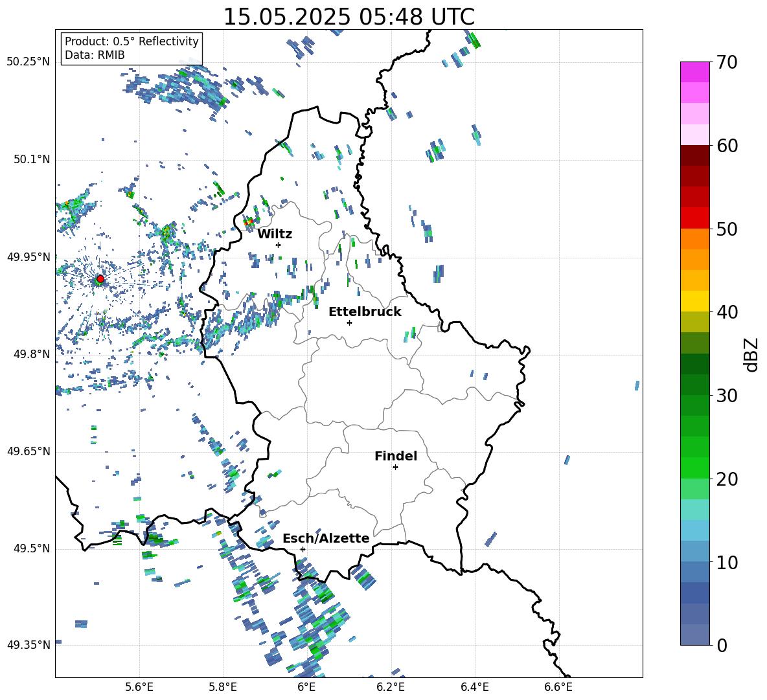Click the 6.2°E longitude label
The image size is (767, 700).
(x=391, y=687)
